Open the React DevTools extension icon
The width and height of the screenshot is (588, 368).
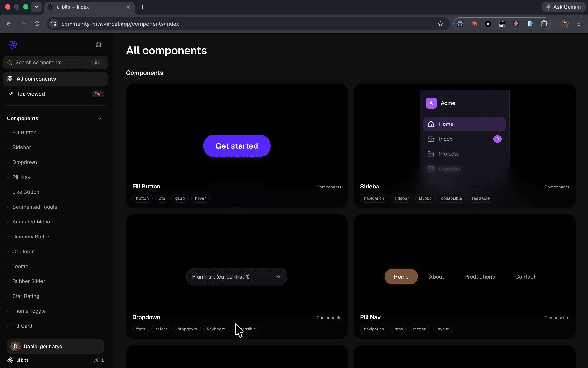(460, 24)
